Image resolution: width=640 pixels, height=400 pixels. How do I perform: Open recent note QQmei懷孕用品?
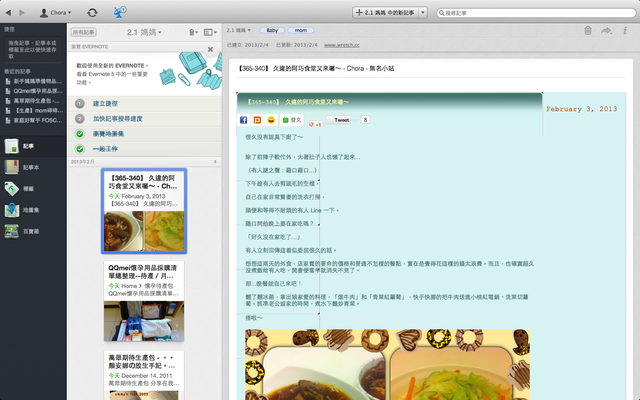point(34,91)
